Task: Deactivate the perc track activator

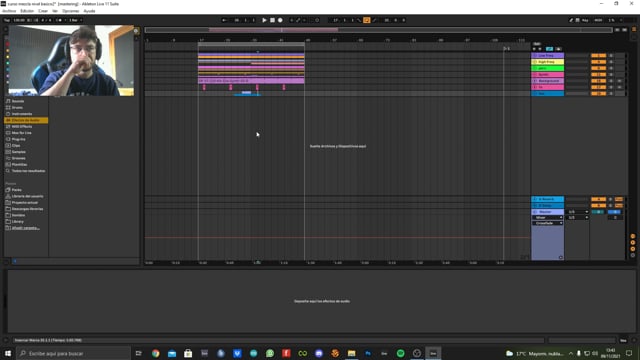Action: 598,68
